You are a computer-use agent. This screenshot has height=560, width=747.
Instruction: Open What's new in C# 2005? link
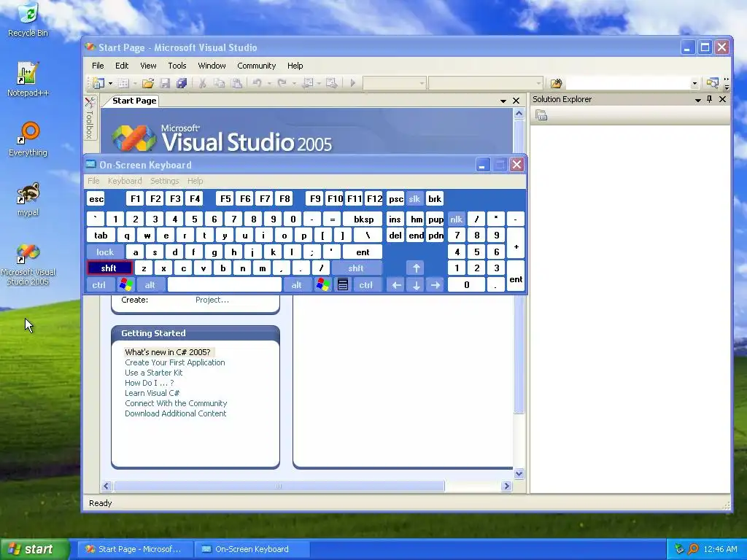coord(168,352)
